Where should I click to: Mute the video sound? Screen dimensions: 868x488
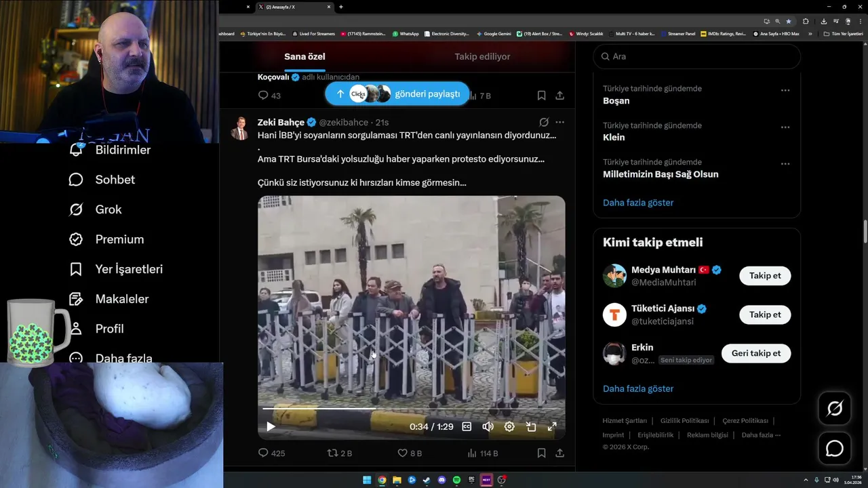[488, 426]
